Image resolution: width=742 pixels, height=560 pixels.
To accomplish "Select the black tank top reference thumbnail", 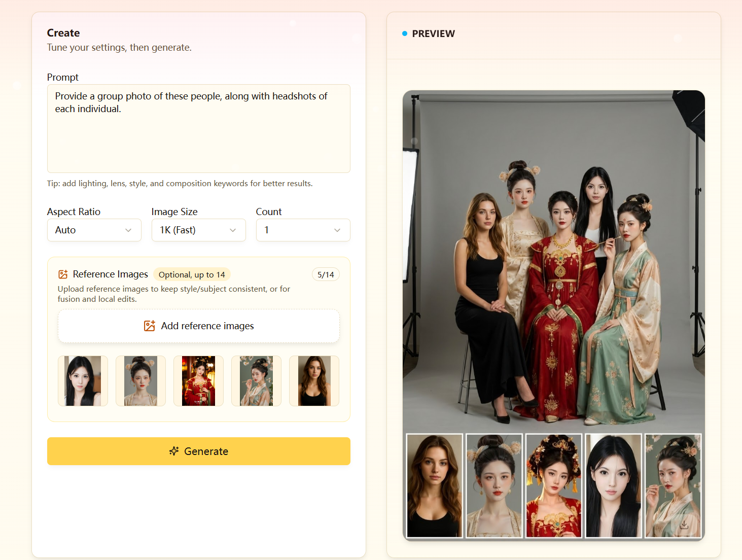I will (x=314, y=380).
